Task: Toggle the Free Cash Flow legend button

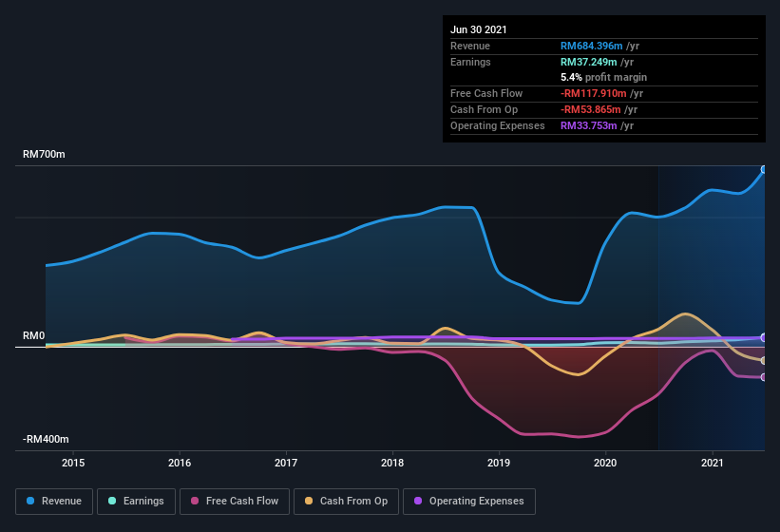Action: tap(235, 502)
